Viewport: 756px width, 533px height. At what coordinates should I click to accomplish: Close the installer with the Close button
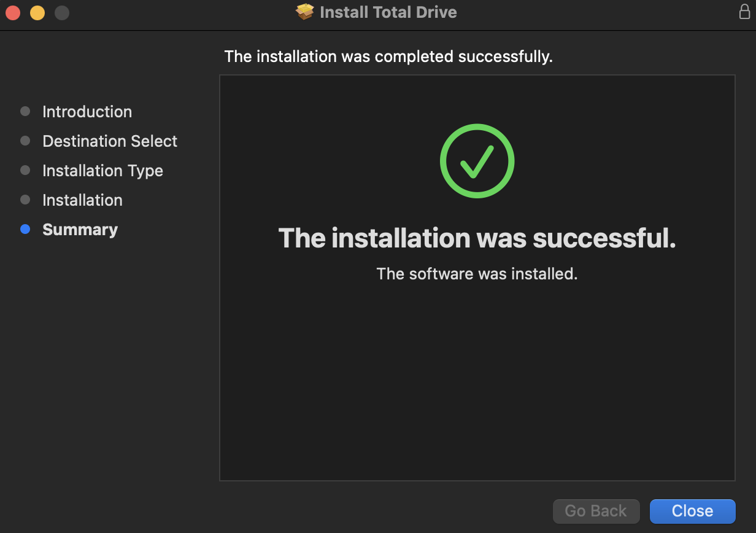coord(692,511)
